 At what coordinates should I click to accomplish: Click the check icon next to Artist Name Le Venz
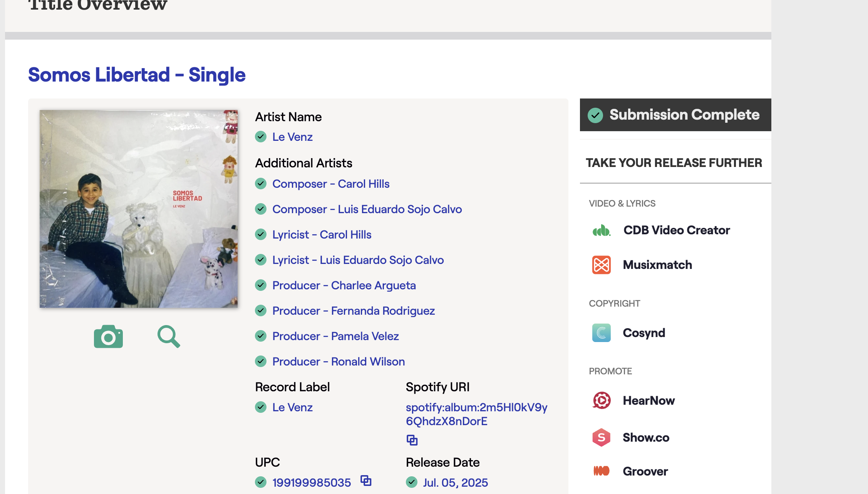(x=261, y=137)
